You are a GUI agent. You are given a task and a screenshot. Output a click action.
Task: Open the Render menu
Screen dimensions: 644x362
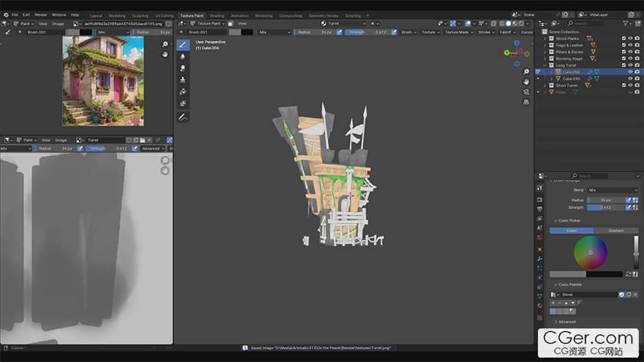(x=41, y=15)
